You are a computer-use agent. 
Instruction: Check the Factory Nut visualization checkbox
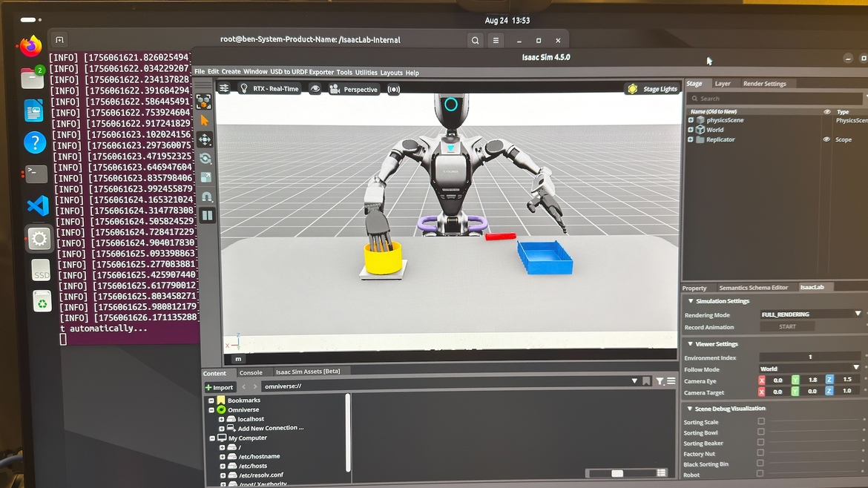[x=761, y=453]
